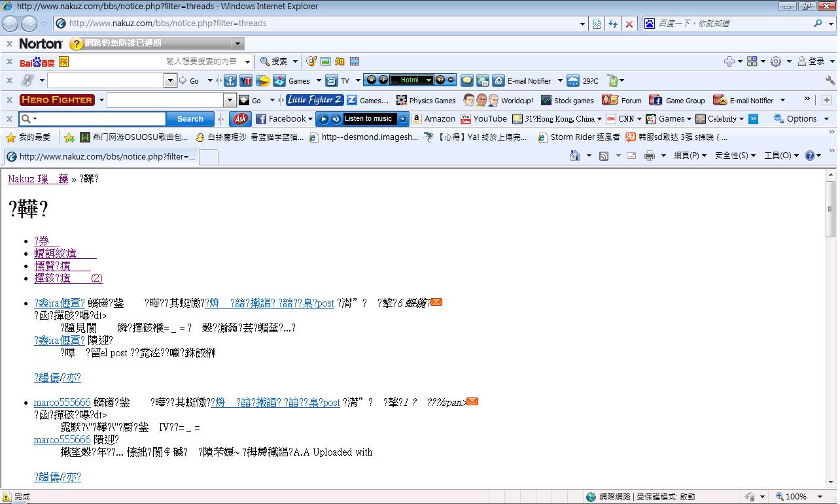Open the 工具(O) tools menu
Viewport: 840px width, 504px height.
pyautogui.click(x=781, y=156)
